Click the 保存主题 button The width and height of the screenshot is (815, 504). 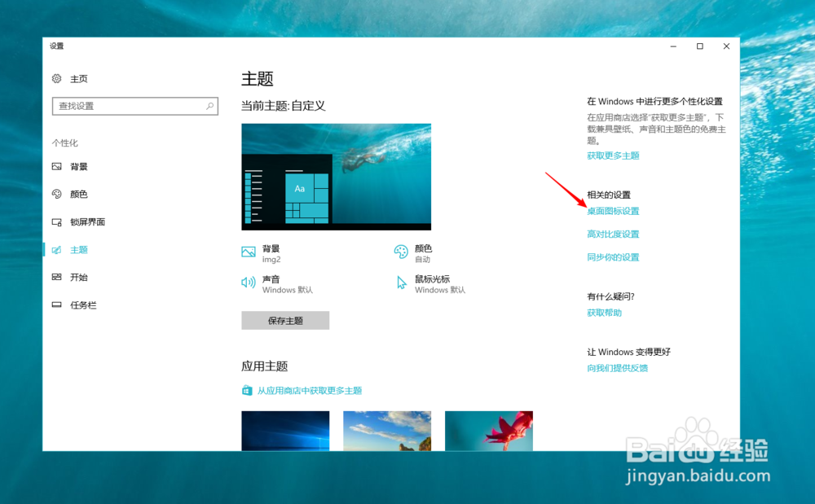(285, 320)
